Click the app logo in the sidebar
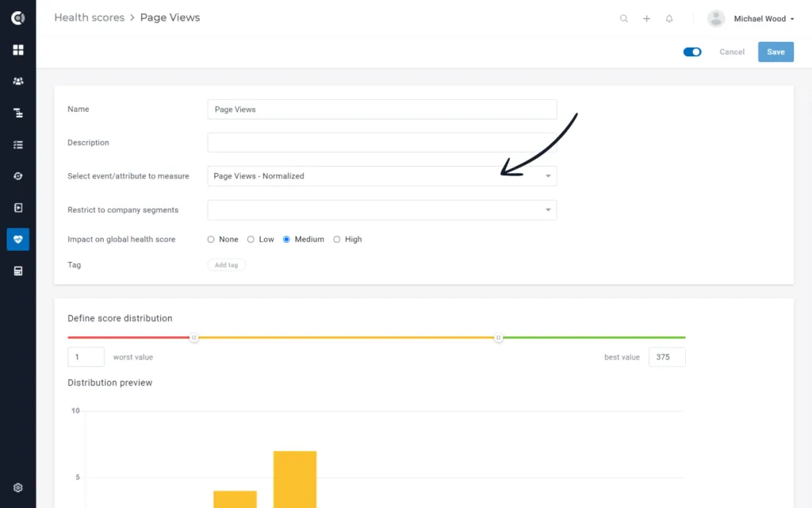 tap(18, 18)
